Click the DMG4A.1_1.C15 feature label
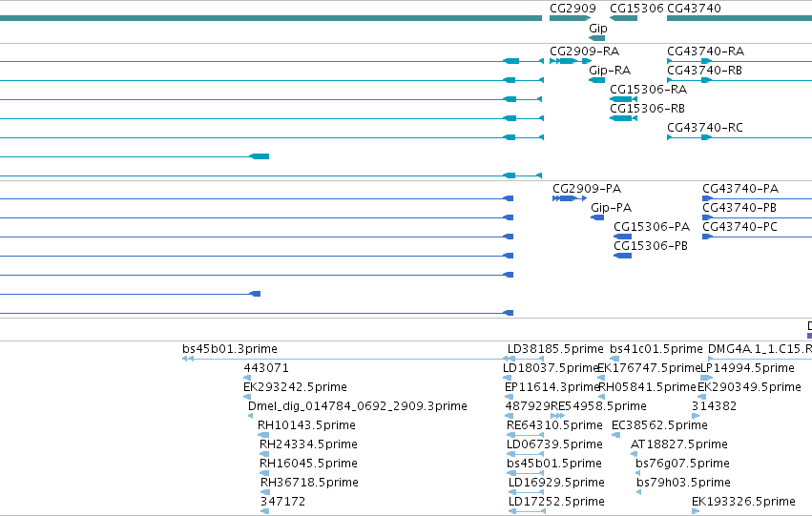This screenshot has width=812, height=516. (x=760, y=349)
